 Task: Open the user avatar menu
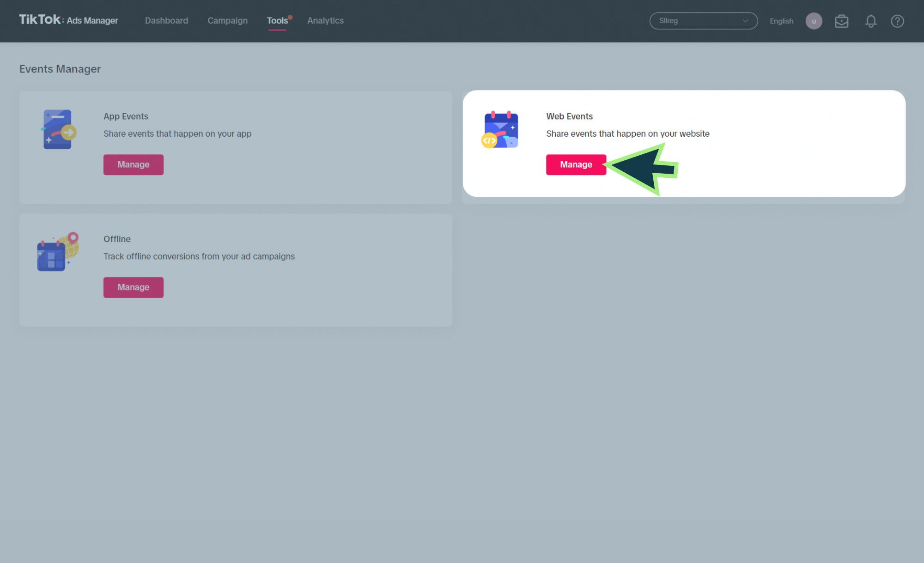pos(814,21)
